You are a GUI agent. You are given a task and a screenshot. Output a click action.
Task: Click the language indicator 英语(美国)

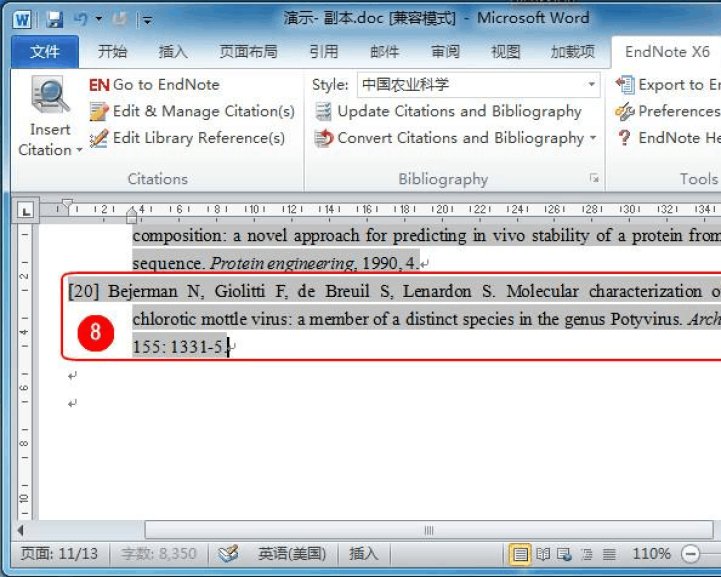[292, 554]
